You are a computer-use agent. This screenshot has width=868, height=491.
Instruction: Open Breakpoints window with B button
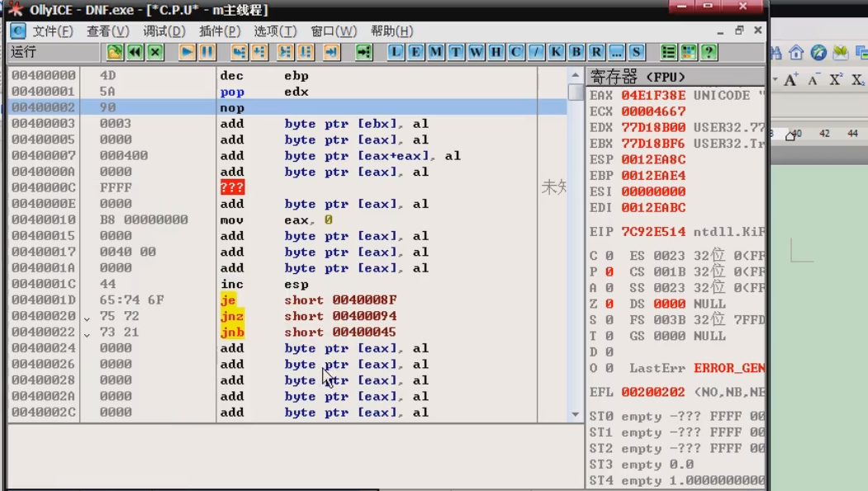[576, 52]
